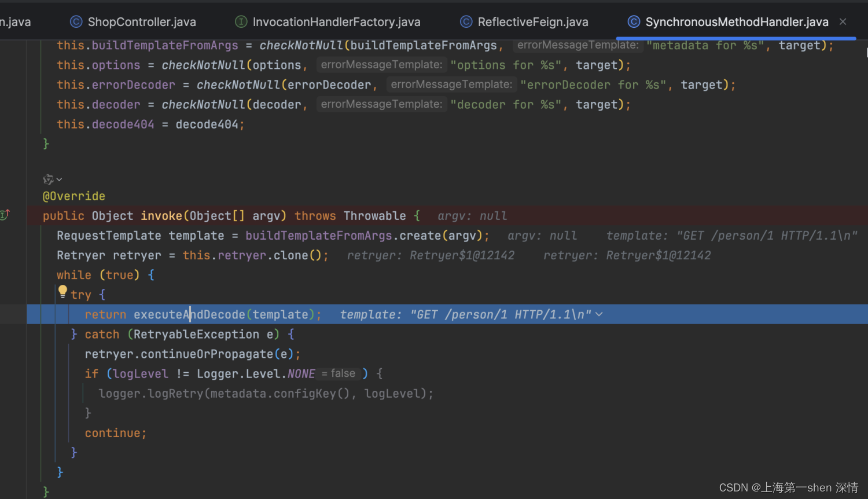The height and width of the screenshot is (499, 868).
Task: Click the errorMessageTemplate hint before "errorDecoder for %s"
Action: click(x=451, y=85)
